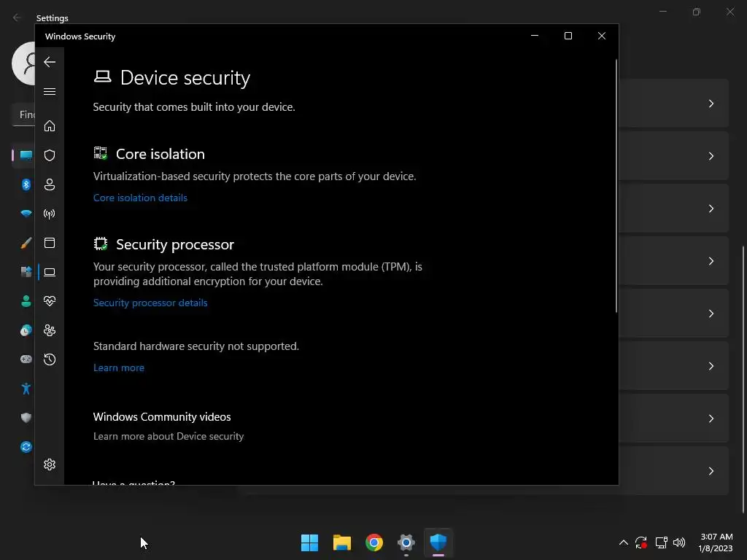Open Home in Windows Security sidebar

pyautogui.click(x=50, y=125)
